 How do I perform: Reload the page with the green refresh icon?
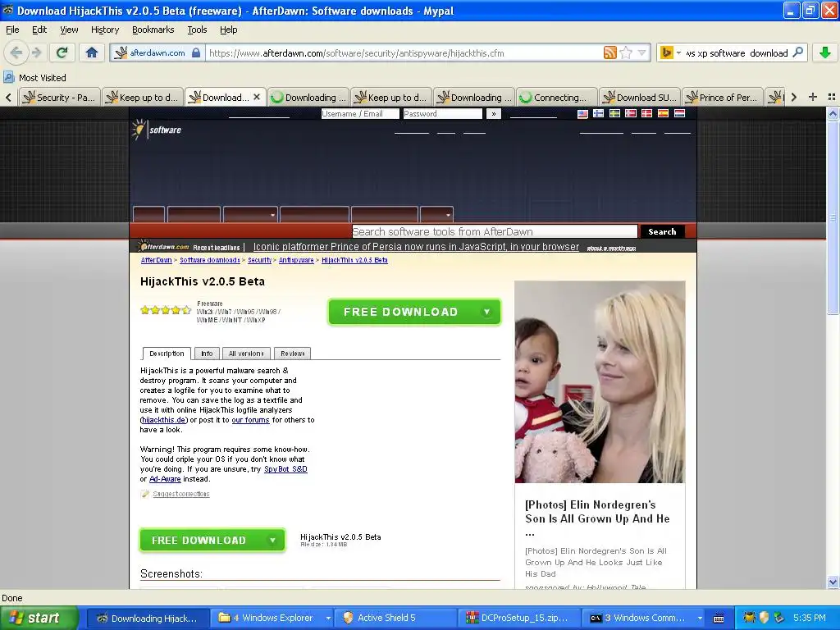pyautogui.click(x=62, y=52)
